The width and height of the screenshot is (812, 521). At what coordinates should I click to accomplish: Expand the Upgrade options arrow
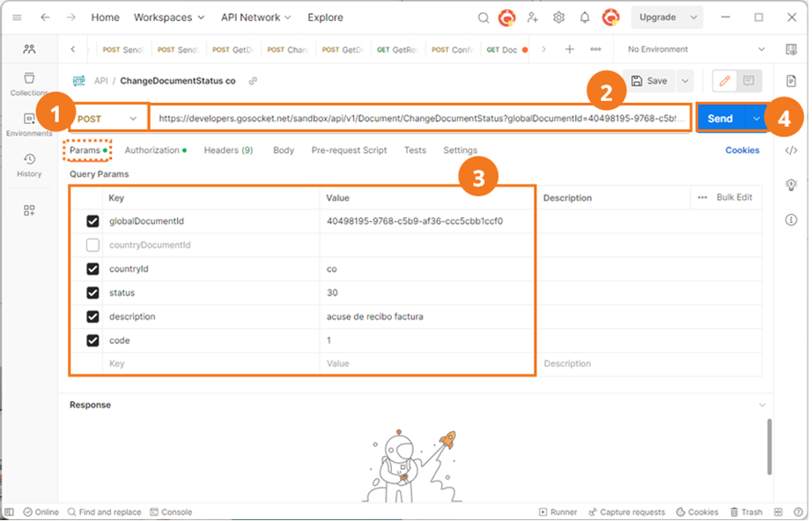[x=694, y=18]
